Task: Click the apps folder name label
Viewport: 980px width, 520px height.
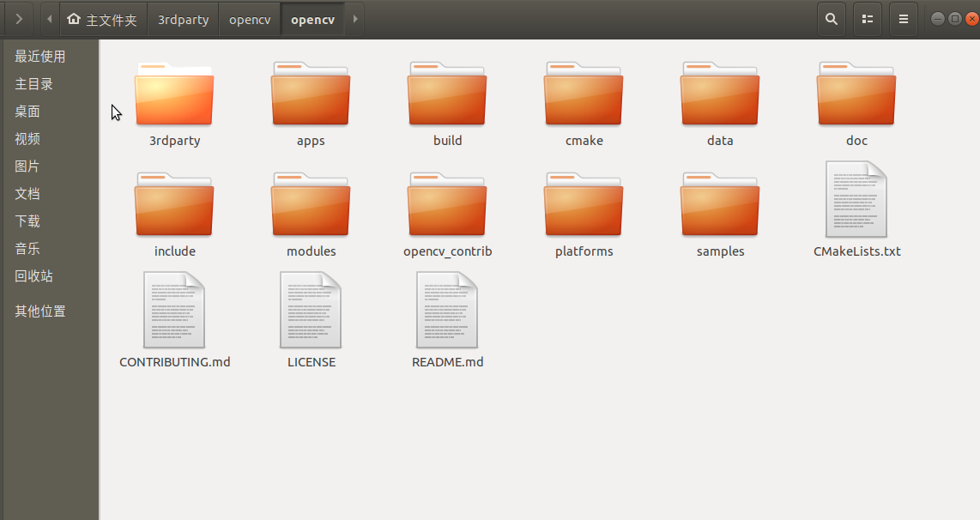Action: 311,142
